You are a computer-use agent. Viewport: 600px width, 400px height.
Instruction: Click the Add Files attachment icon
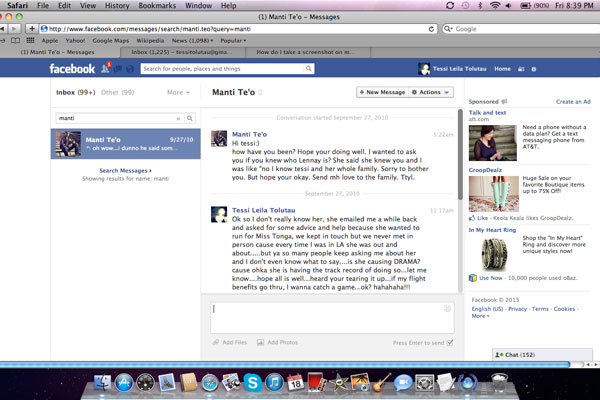pyautogui.click(x=217, y=342)
